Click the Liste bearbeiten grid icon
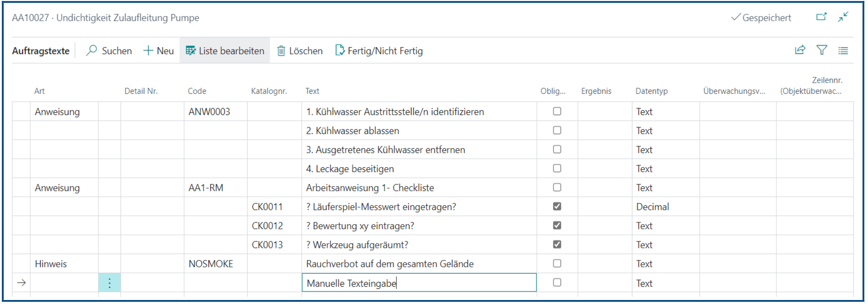868x304 pixels. pyautogui.click(x=191, y=51)
